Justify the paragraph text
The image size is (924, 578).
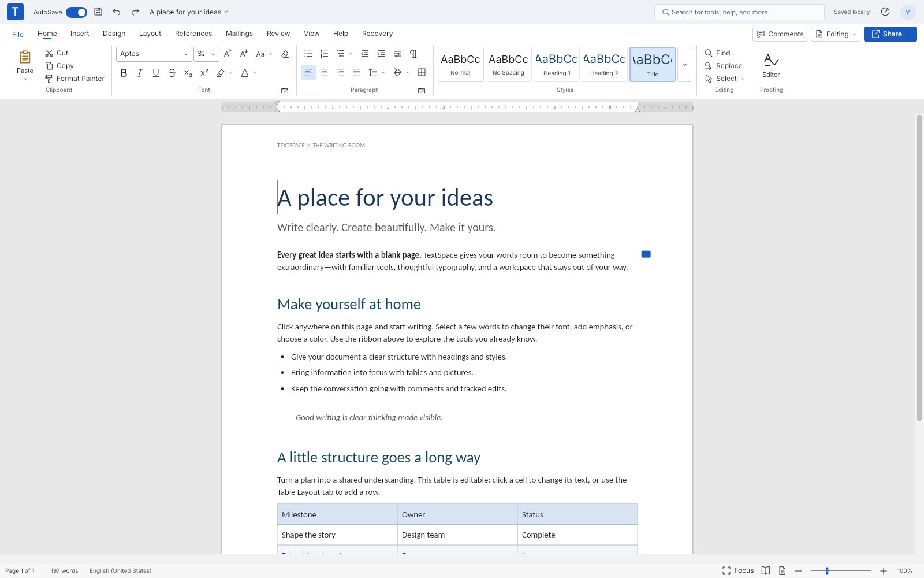[x=357, y=72]
